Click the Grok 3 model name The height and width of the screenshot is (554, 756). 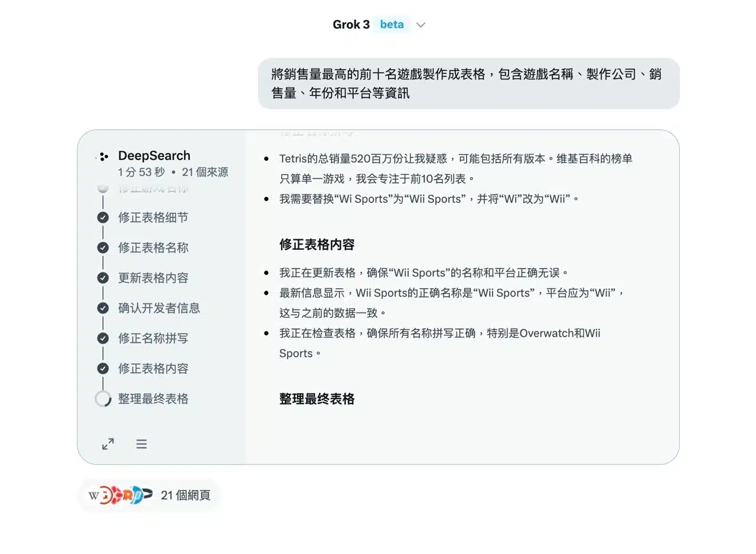pos(351,25)
